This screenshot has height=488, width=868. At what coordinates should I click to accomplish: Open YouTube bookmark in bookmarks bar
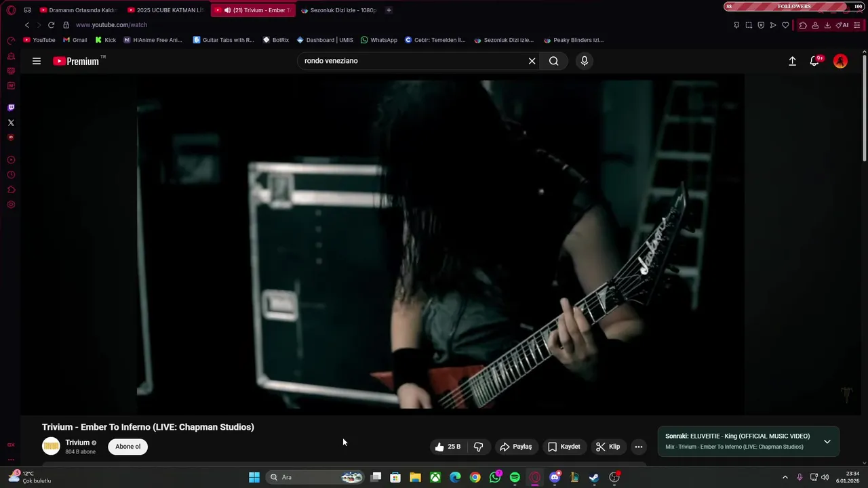(39, 40)
